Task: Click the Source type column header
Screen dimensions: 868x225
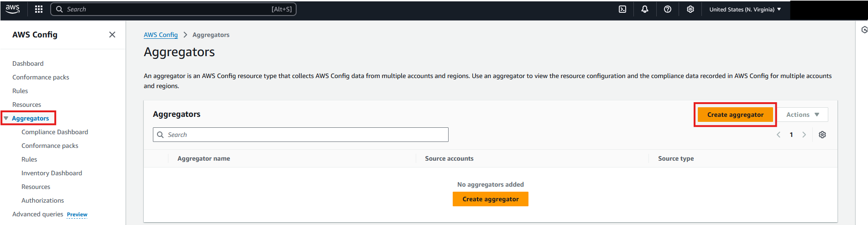Action: 676,158
